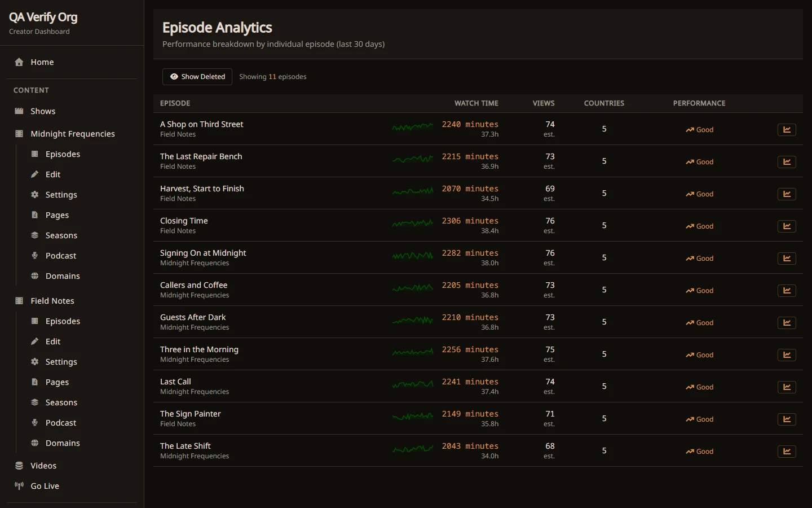Open the Go Live page
812x508 pixels.
(x=72, y=486)
